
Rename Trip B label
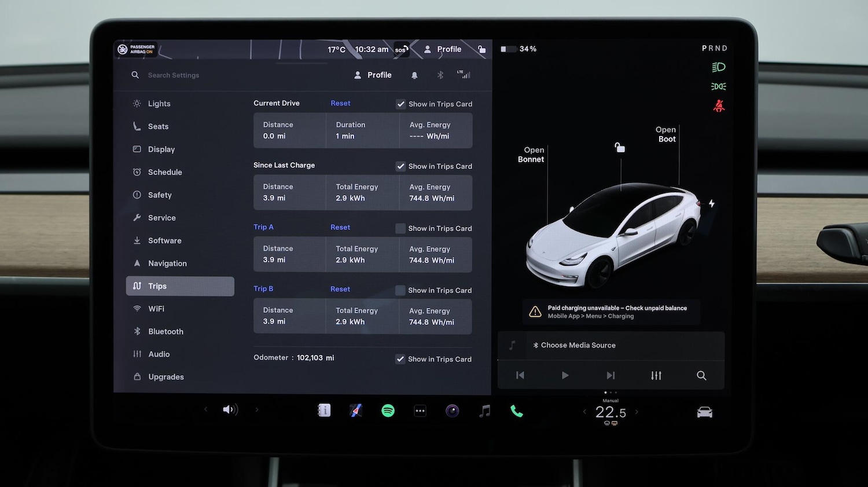pyautogui.click(x=263, y=288)
